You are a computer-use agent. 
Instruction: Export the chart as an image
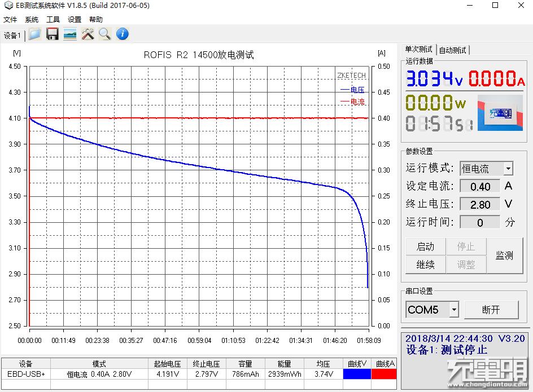pos(69,34)
